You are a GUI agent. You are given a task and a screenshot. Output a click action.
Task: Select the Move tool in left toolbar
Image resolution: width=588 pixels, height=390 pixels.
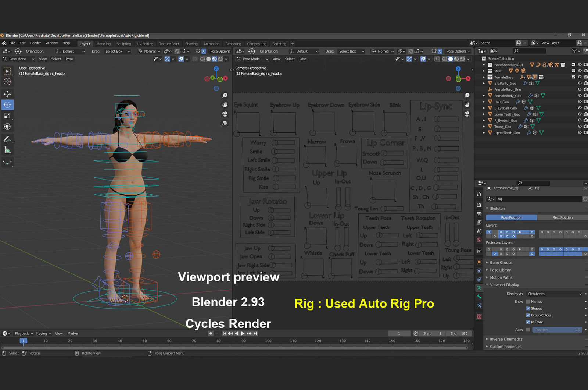[x=7, y=94]
